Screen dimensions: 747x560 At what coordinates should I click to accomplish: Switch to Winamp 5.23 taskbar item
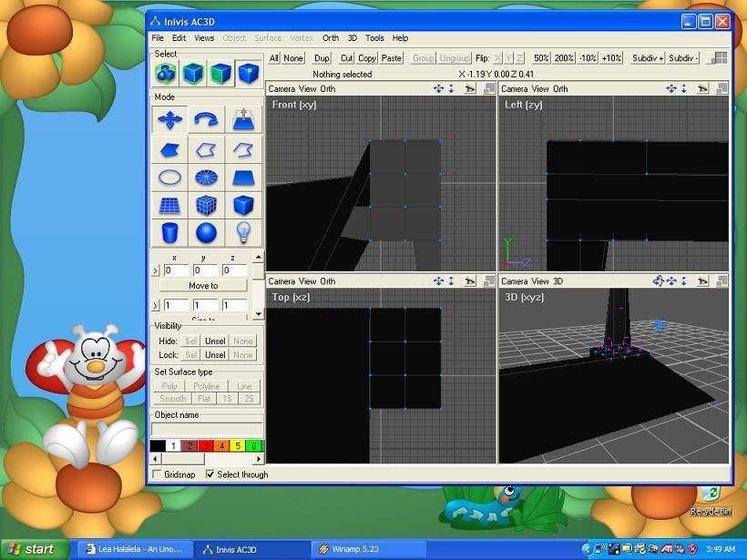[369, 549]
